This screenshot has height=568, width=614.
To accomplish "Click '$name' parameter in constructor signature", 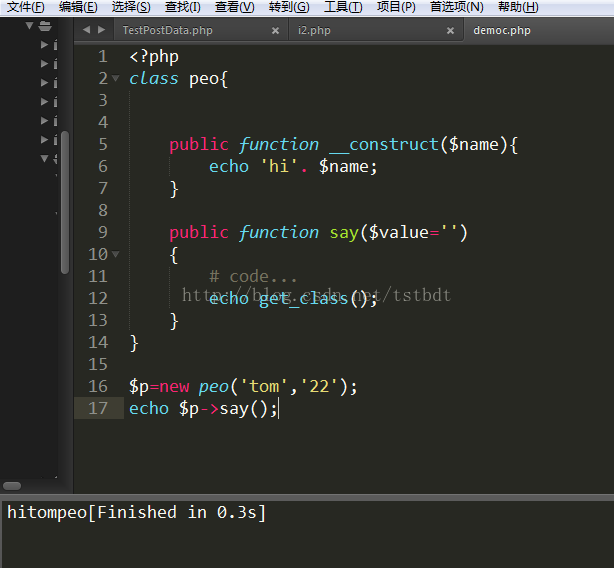I will pos(473,145).
